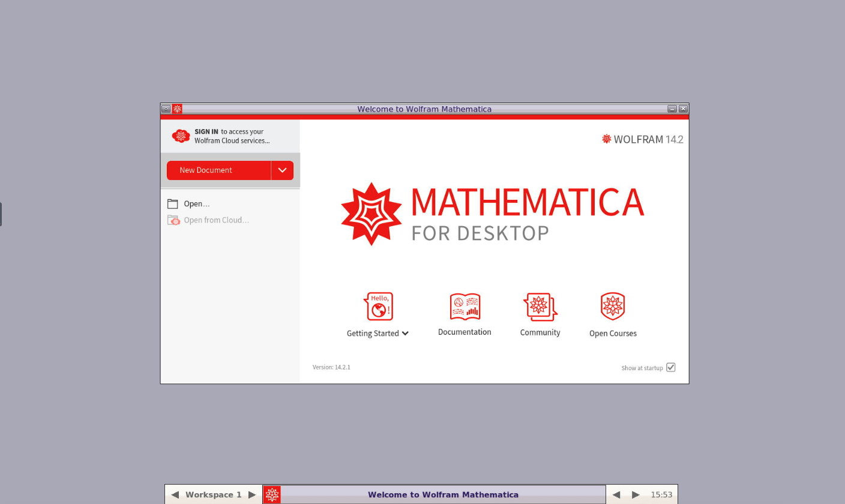The image size is (845, 504).
Task: Click the Mathematica icon in title bar
Action: pyautogui.click(x=177, y=109)
